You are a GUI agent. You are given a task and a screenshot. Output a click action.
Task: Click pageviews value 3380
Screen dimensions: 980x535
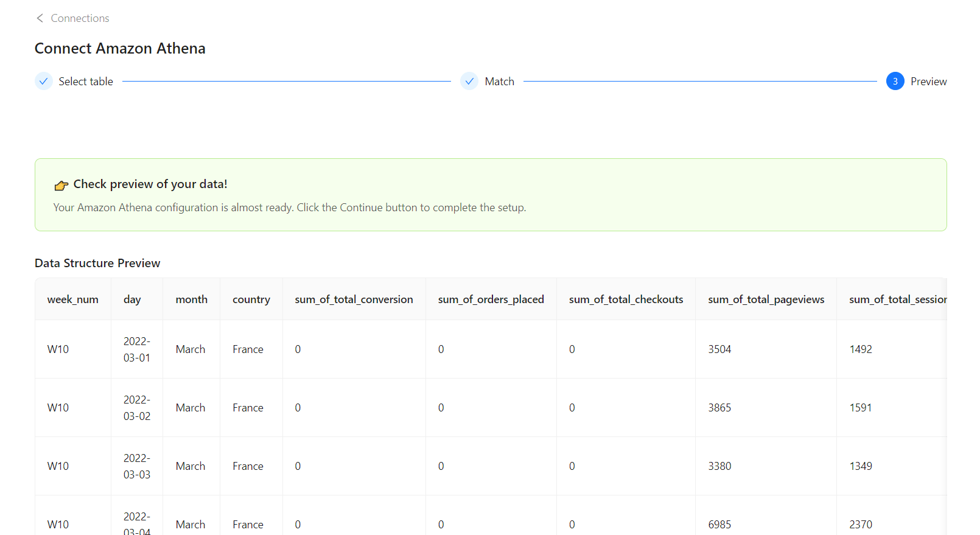[x=719, y=466]
